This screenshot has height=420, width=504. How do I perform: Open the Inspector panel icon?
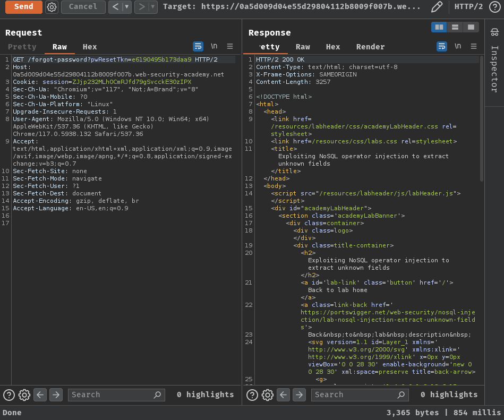tap(494, 32)
